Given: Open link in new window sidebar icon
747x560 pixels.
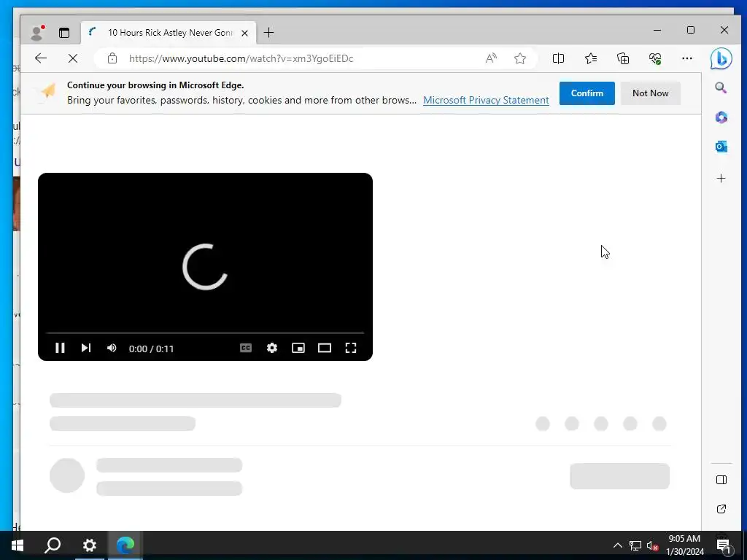Looking at the screenshot, I should pos(721,509).
